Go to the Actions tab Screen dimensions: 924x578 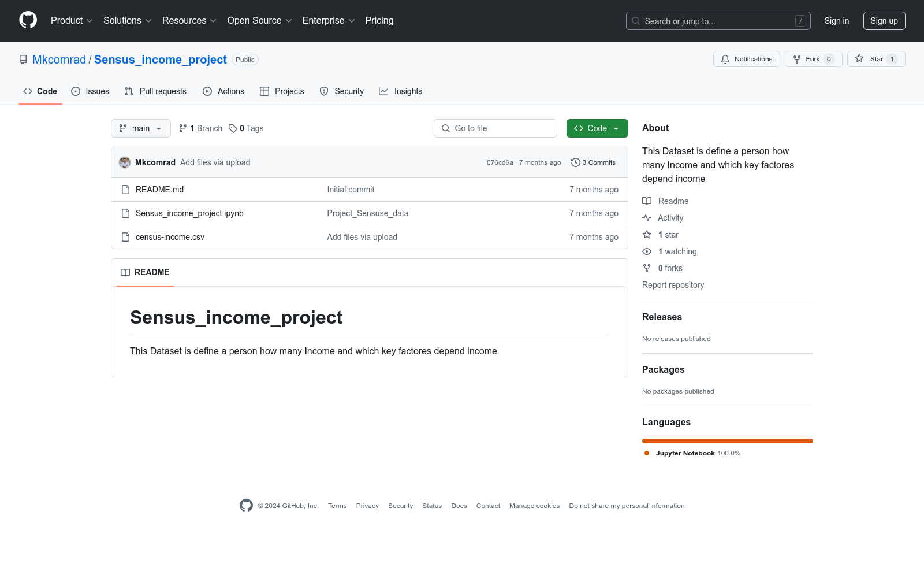223,91
